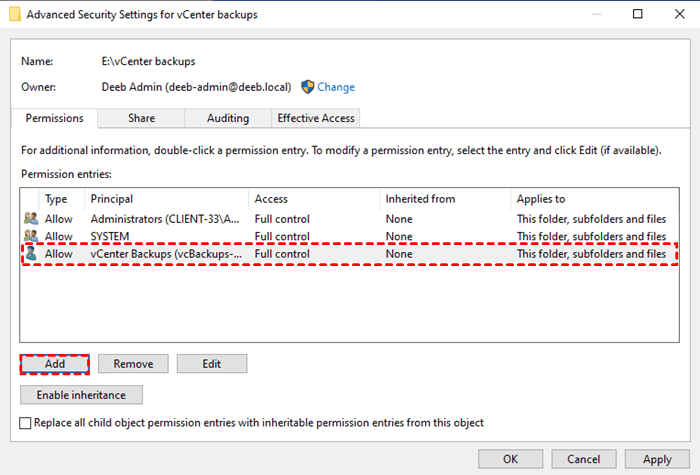Image resolution: width=700 pixels, height=475 pixels.
Task: Switch to the Share tab
Action: tap(141, 118)
